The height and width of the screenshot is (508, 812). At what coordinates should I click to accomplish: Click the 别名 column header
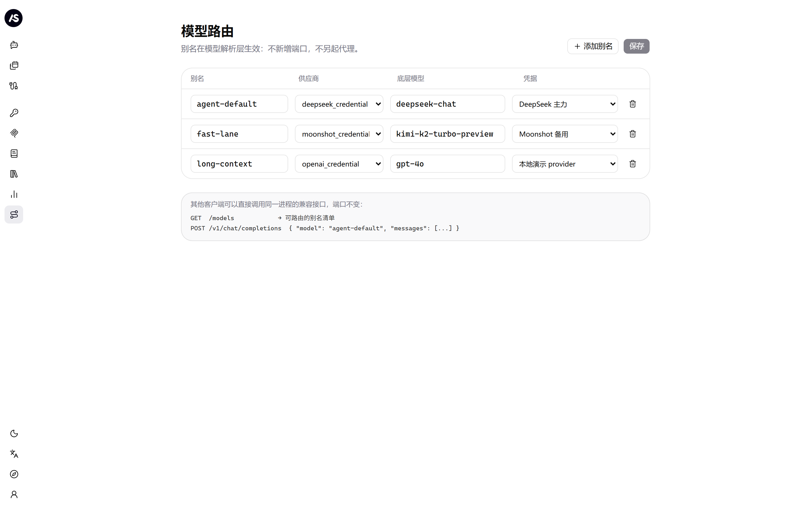point(197,78)
